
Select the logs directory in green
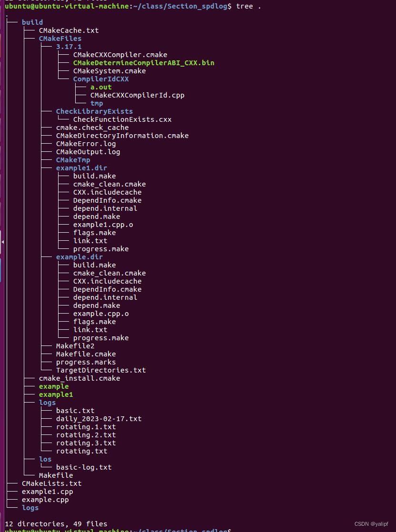pos(47,403)
